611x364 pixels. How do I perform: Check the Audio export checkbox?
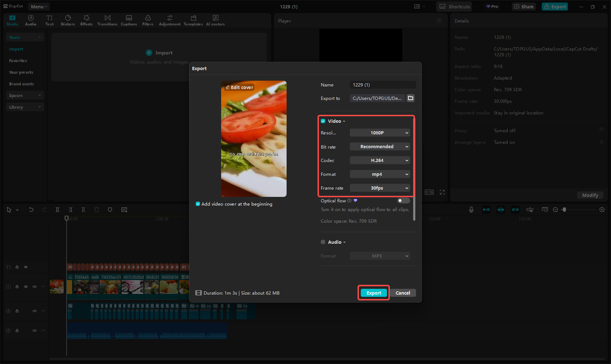323,242
